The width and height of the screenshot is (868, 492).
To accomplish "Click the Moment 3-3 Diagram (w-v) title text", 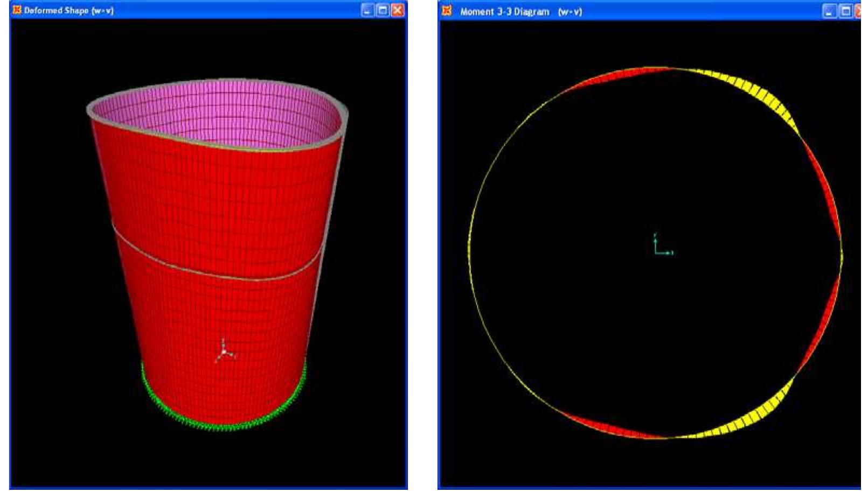I will point(521,11).
